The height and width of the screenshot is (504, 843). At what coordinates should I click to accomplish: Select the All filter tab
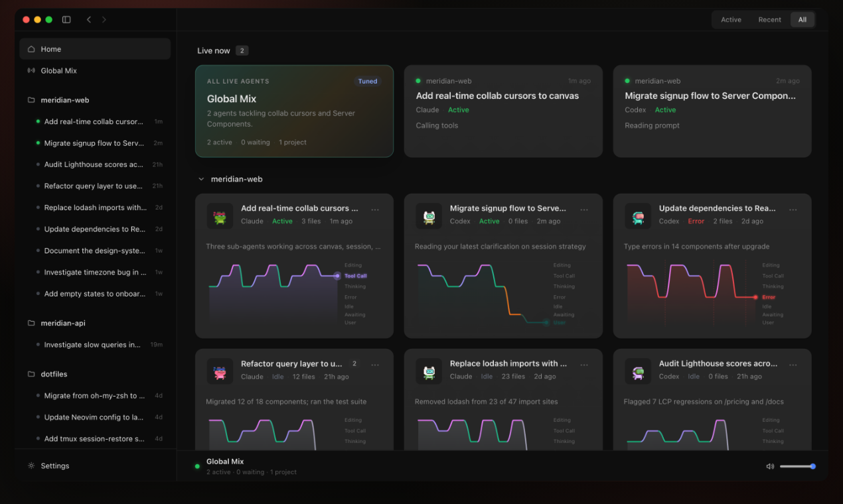point(802,20)
